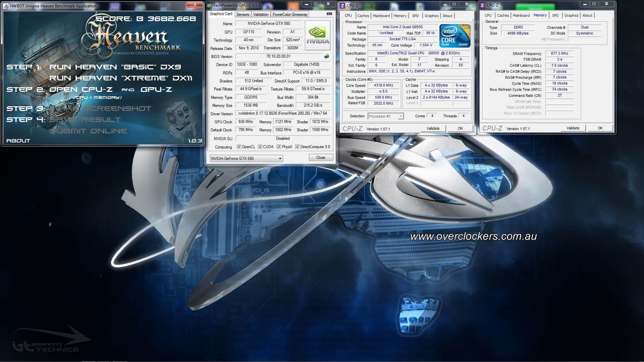Screen dimensions: 644x362
Task: Click the NVIDIA logo in GPU-Z
Action: (x=317, y=36)
